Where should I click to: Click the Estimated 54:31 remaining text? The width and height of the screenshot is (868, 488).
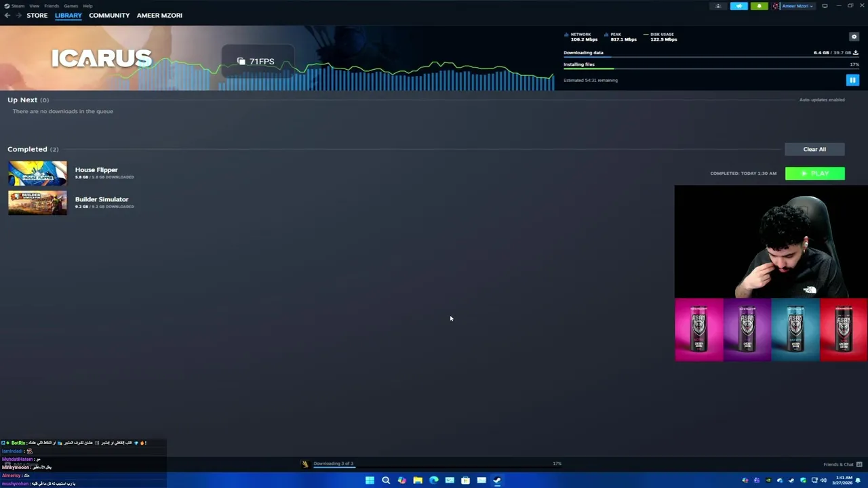pyautogui.click(x=591, y=80)
